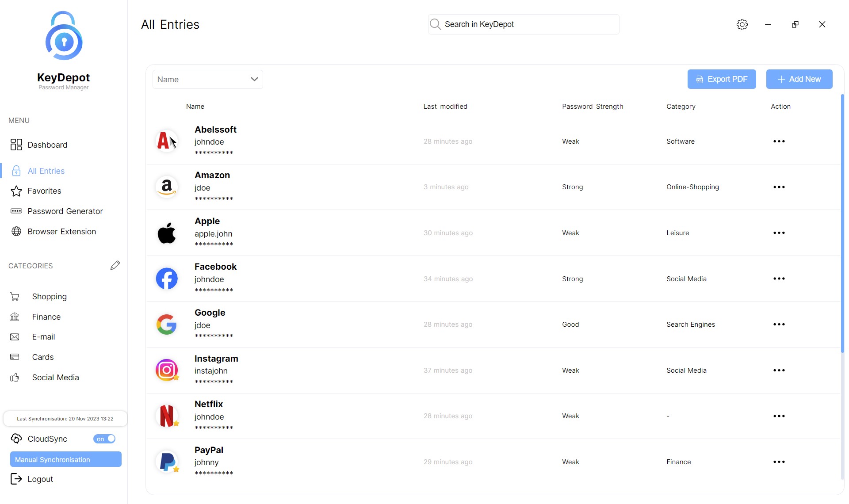The height and width of the screenshot is (504, 849).
Task: Turn off the CloudSync toggle
Action: click(104, 439)
